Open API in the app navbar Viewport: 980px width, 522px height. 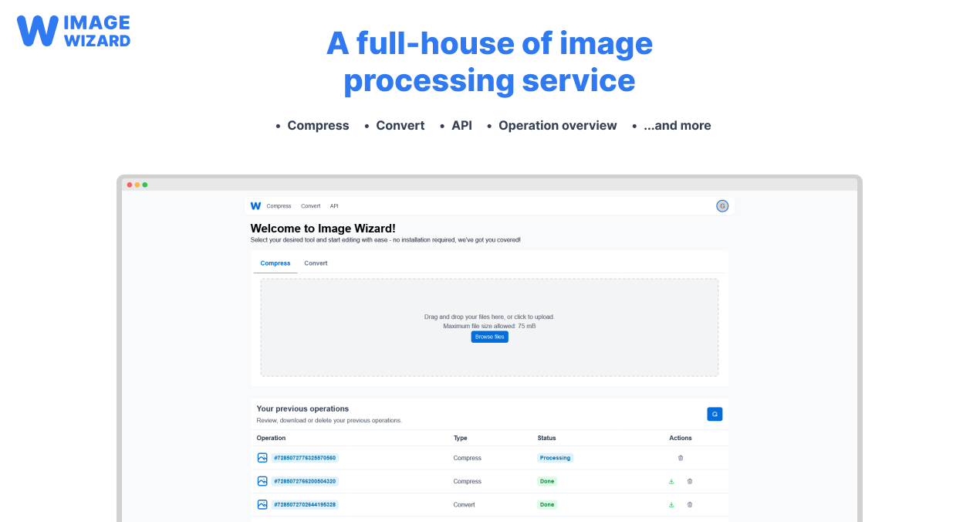[x=334, y=206]
